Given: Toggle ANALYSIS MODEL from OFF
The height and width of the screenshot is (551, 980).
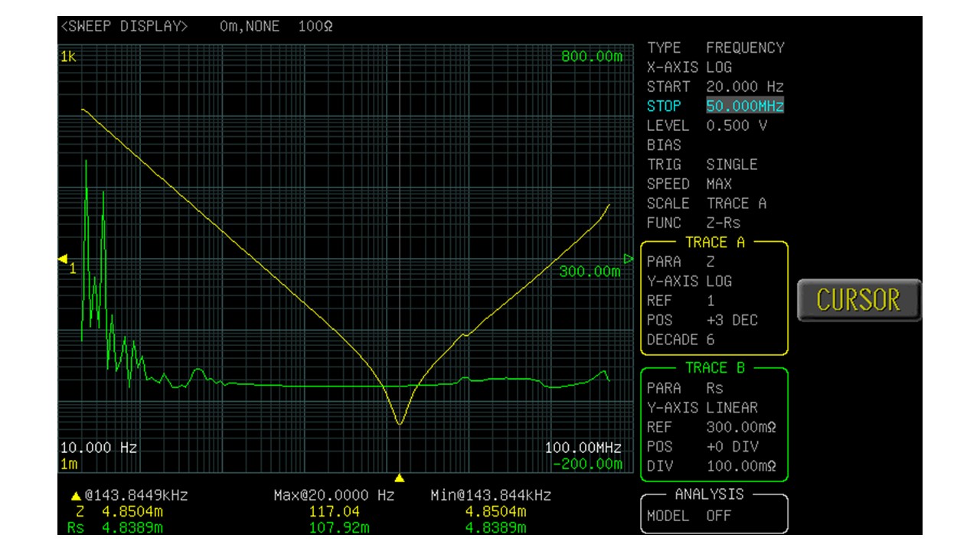Looking at the screenshot, I should (719, 516).
